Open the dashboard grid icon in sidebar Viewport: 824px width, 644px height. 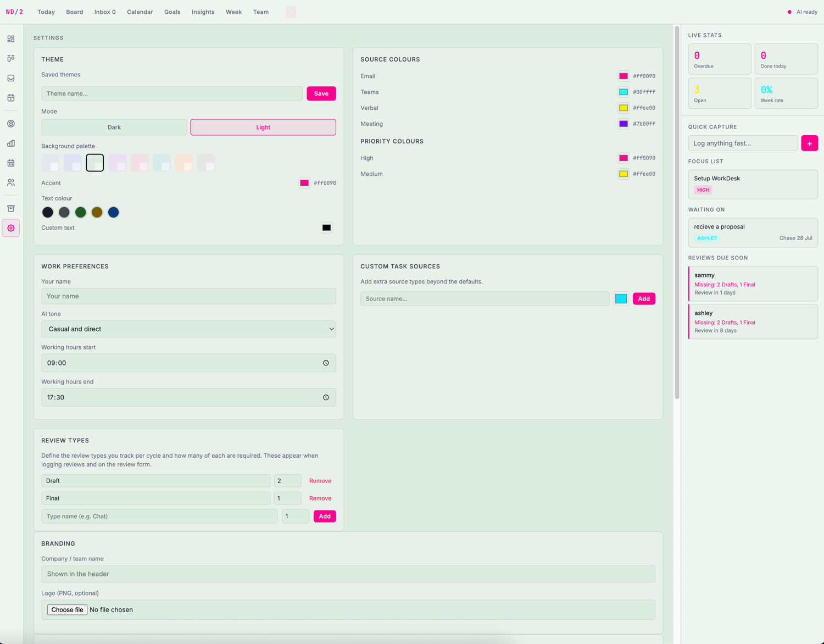(11, 39)
